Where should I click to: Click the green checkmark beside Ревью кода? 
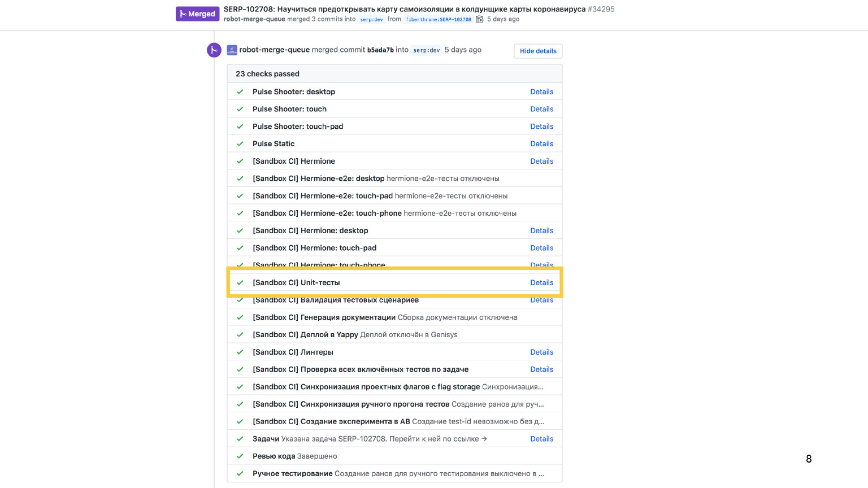pyautogui.click(x=240, y=456)
